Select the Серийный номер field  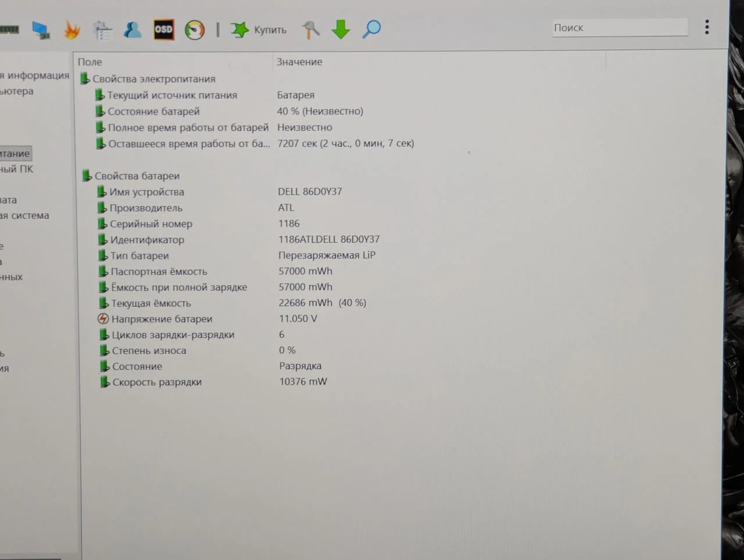[x=151, y=224]
